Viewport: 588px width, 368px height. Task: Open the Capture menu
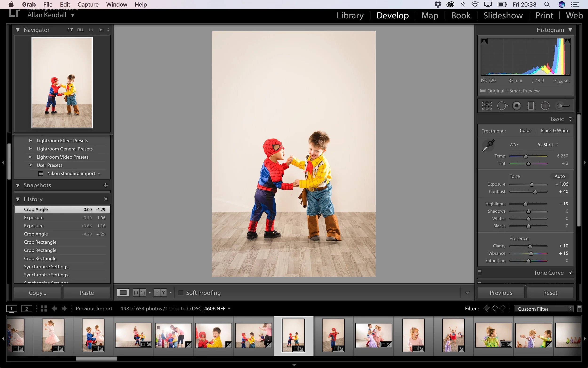88,4
